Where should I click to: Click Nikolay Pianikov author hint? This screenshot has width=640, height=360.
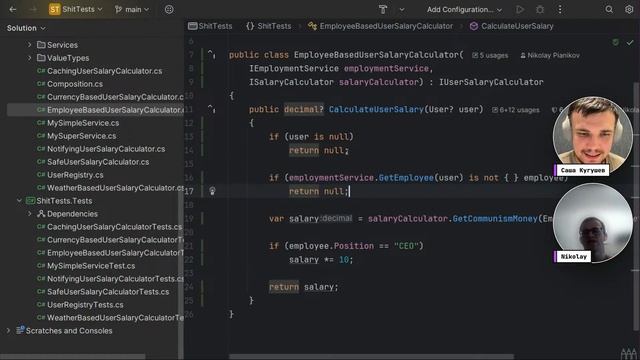point(550,56)
